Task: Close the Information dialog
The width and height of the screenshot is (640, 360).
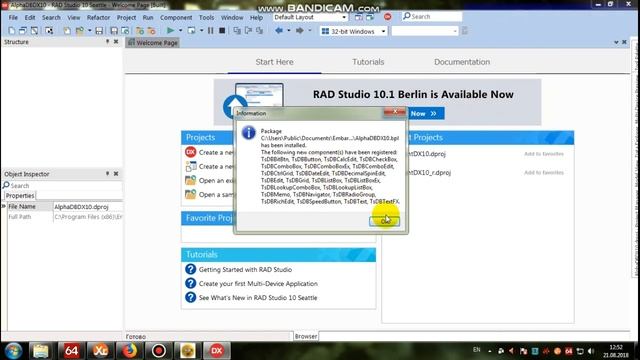Action: pos(394,112)
